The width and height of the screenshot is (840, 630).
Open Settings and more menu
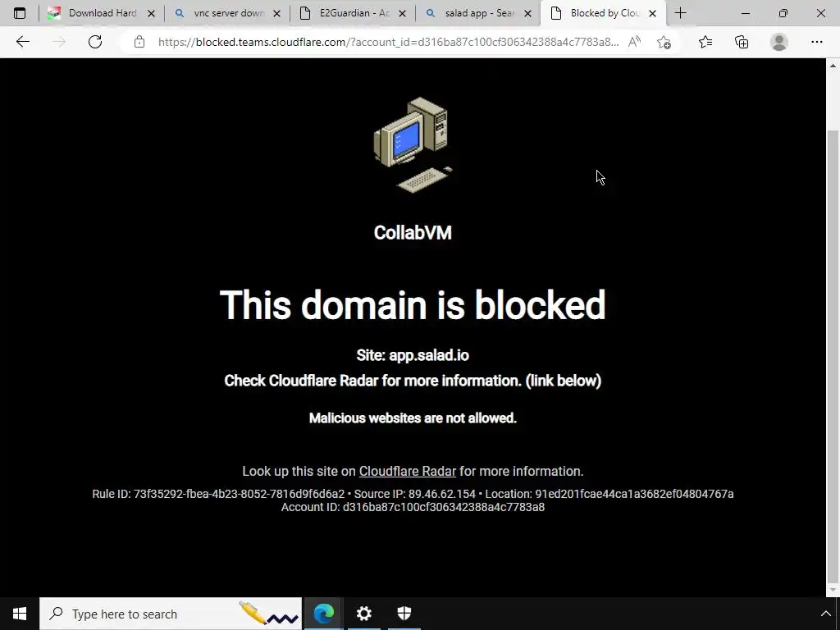click(816, 42)
